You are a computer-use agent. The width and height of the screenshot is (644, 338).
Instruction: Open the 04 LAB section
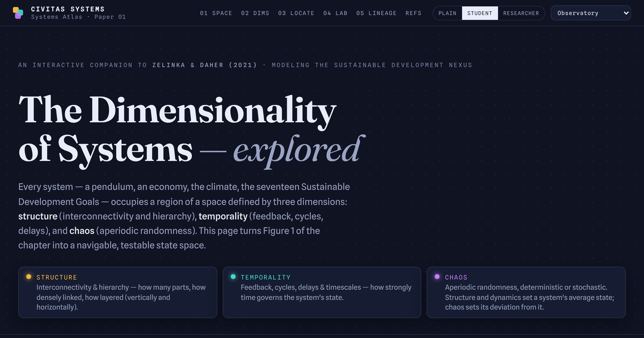[x=335, y=13]
